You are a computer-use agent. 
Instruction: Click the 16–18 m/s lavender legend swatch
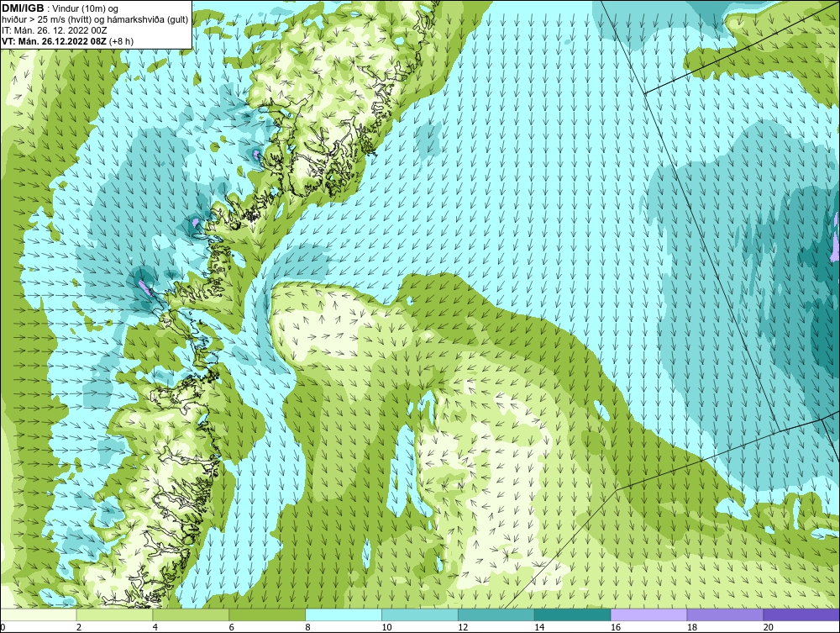pyautogui.click(x=648, y=615)
